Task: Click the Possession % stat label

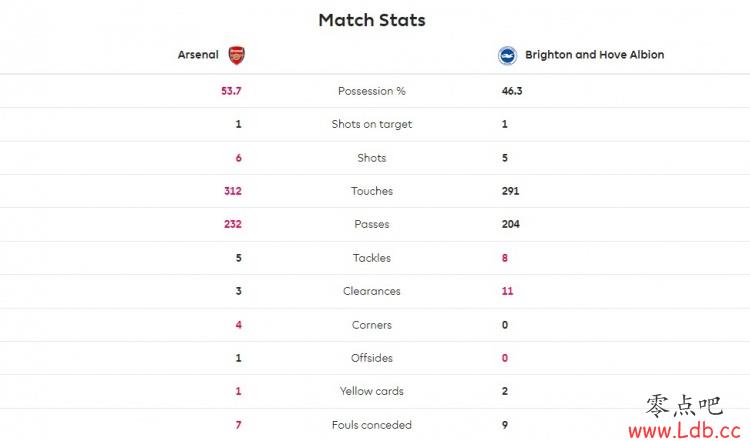Action: [x=372, y=91]
